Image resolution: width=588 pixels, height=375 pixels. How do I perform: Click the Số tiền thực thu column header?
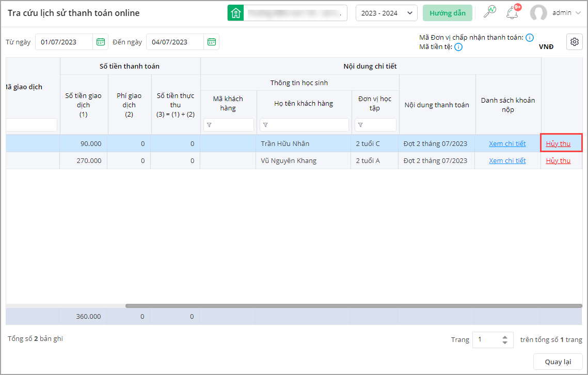[x=176, y=105]
